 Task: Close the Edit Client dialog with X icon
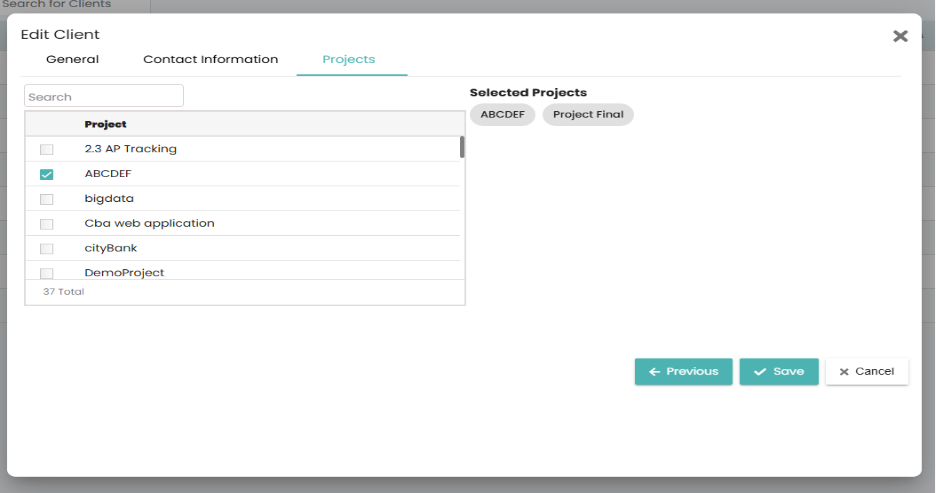[x=900, y=36]
